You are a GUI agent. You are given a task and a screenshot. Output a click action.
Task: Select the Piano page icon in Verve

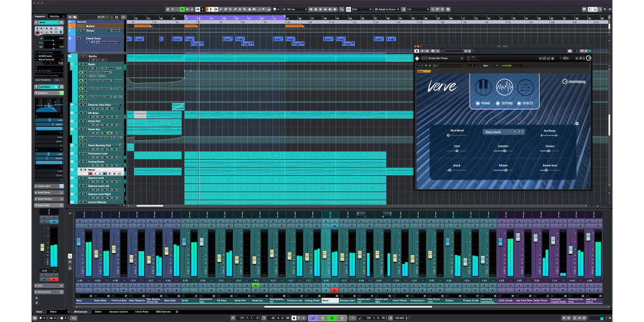pos(483,87)
